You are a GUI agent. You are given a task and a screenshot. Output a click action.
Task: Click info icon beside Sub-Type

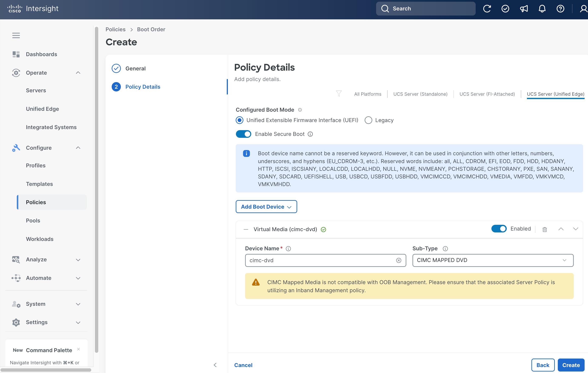click(445, 249)
